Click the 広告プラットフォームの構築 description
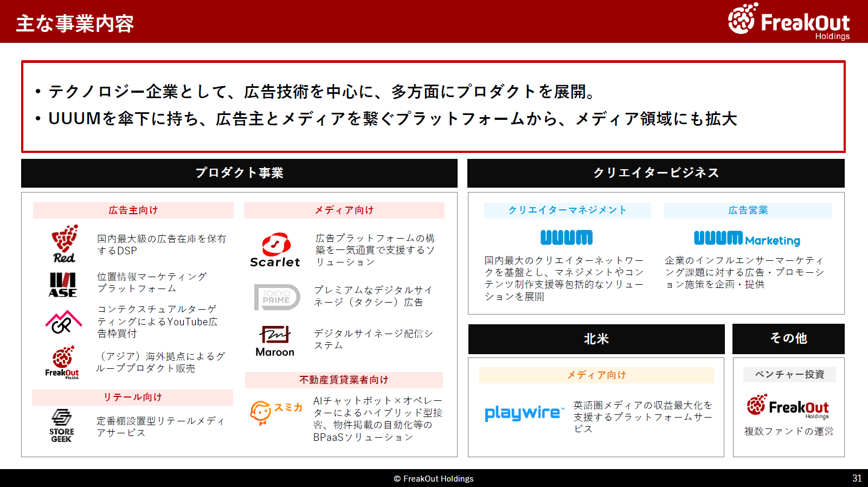The image size is (868, 487). [x=375, y=250]
